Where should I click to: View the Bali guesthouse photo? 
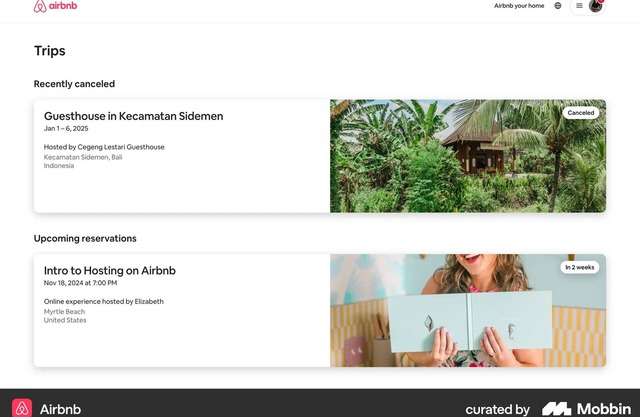[x=468, y=156]
